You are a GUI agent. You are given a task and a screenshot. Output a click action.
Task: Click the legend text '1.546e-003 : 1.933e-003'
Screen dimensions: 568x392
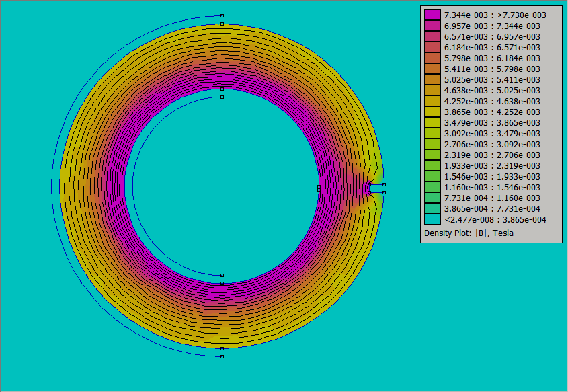point(491,176)
